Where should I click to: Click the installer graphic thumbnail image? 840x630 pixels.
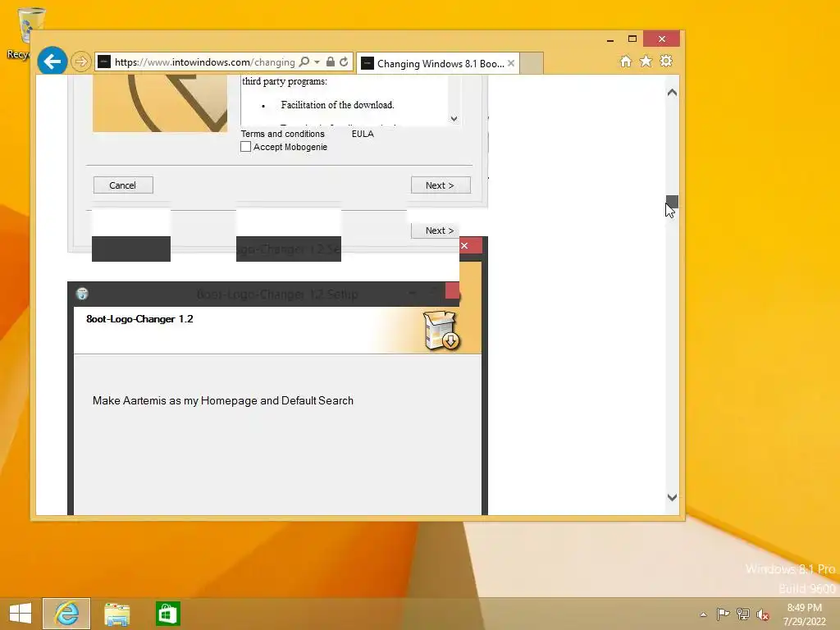pyautogui.click(x=160, y=103)
